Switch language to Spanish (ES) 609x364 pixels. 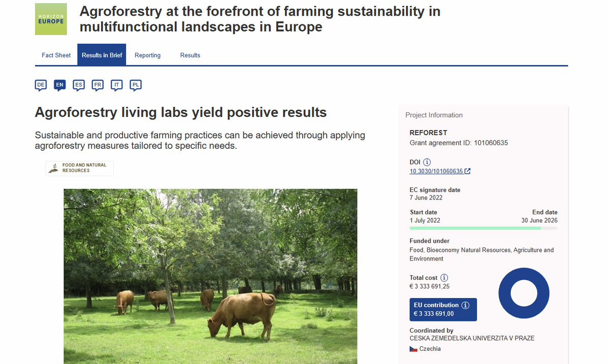click(78, 85)
